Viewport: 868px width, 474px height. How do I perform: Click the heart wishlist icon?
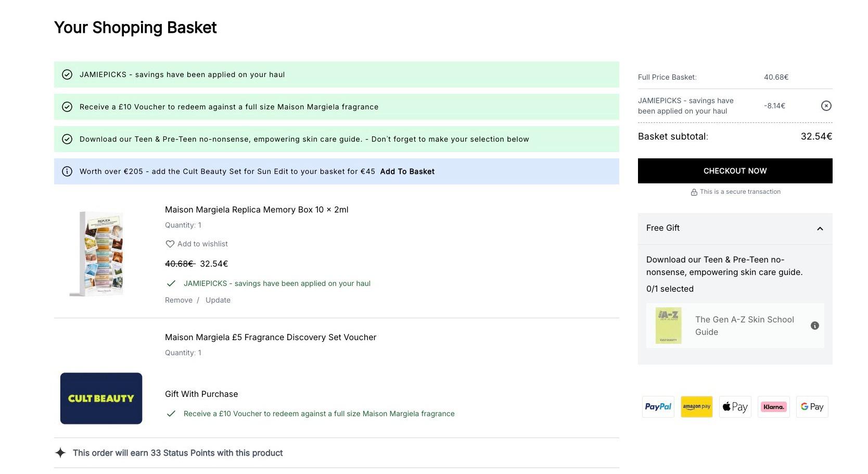[x=170, y=244]
